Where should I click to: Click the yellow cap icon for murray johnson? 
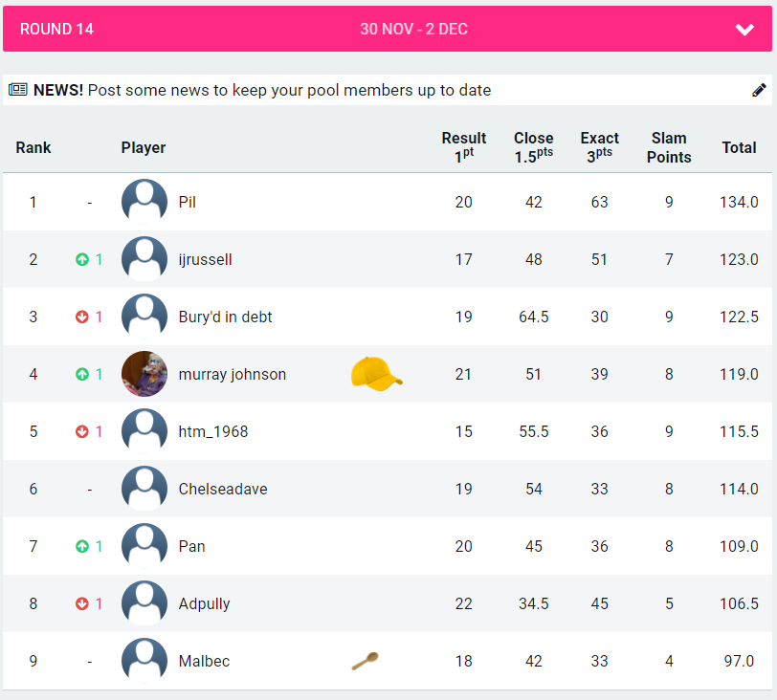tap(376, 374)
